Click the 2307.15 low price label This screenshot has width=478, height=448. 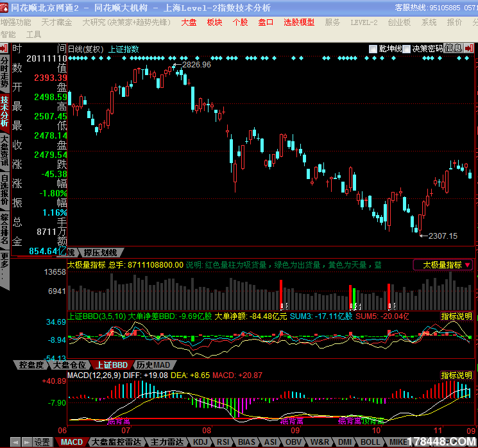[443, 236]
